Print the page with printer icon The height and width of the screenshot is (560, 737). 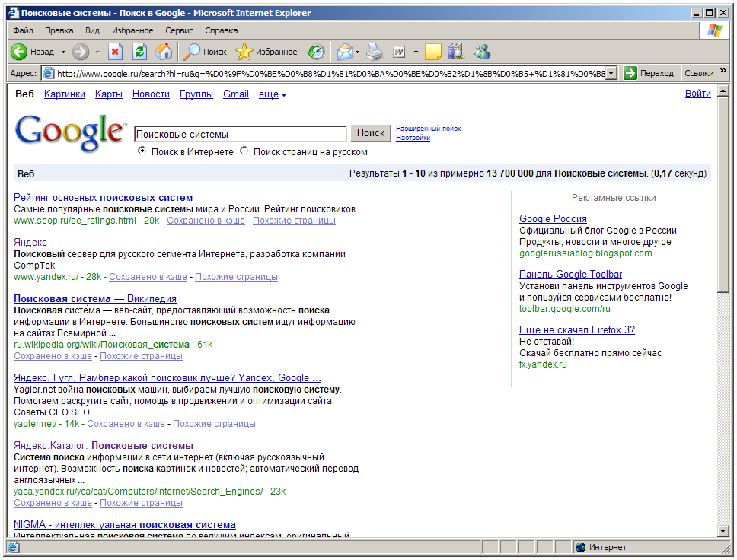point(375,52)
